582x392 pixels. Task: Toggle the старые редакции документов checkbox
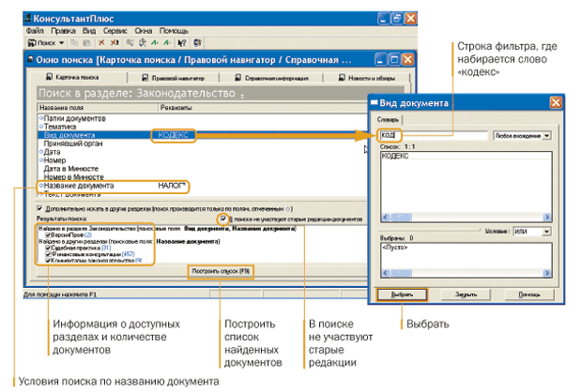tap(223, 219)
